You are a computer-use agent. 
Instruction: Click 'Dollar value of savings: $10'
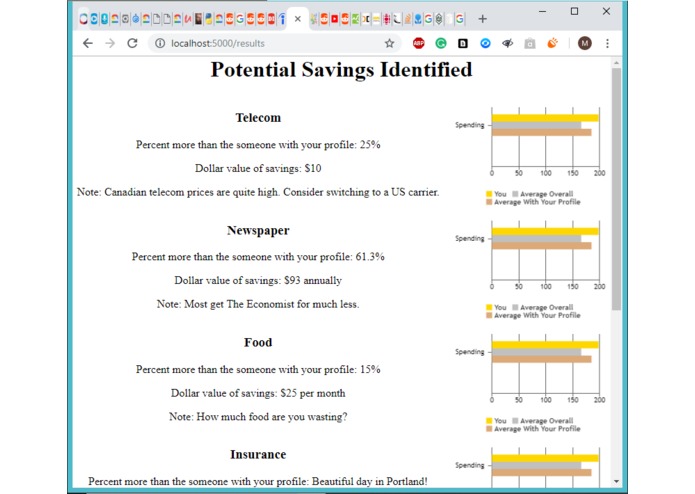258,168
